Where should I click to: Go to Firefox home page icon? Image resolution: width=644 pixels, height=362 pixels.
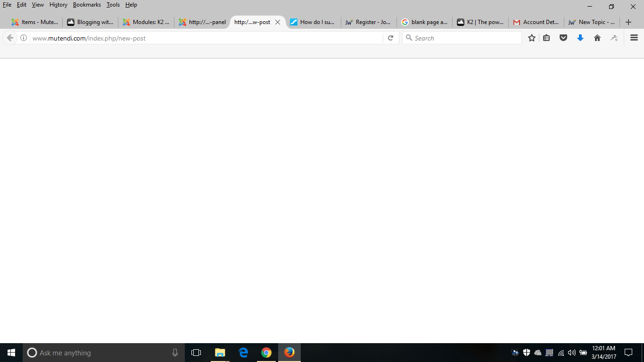tap(597, 38)
